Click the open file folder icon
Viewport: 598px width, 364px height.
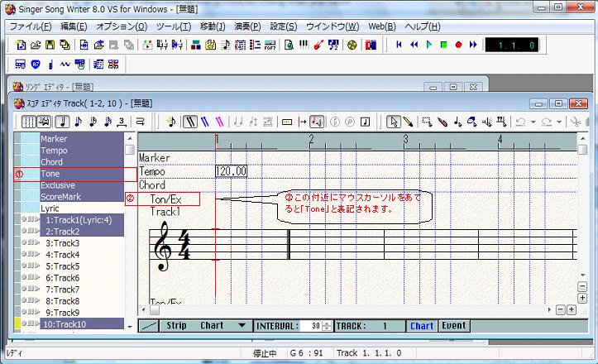[x=36, y=45]
